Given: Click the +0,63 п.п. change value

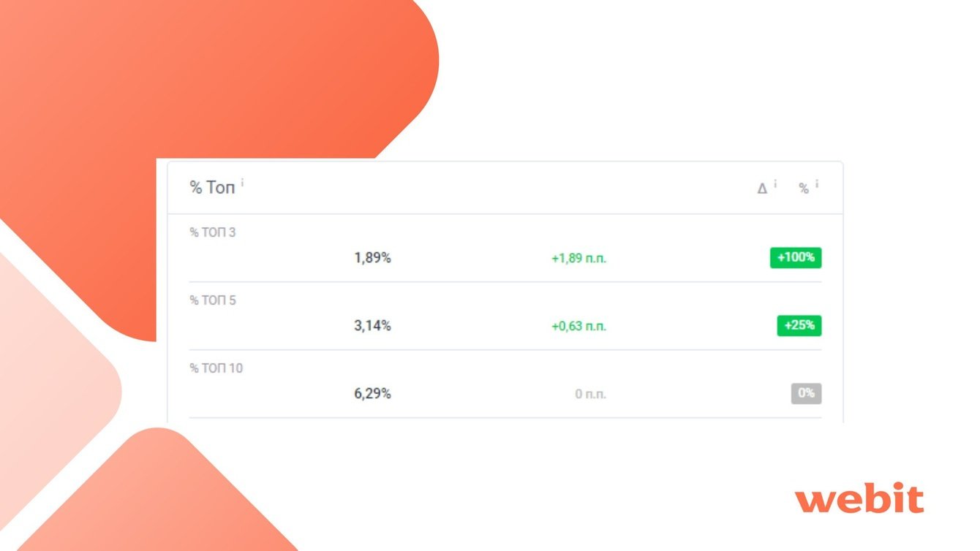Looking at the screenshot, I should pos(578,326).
